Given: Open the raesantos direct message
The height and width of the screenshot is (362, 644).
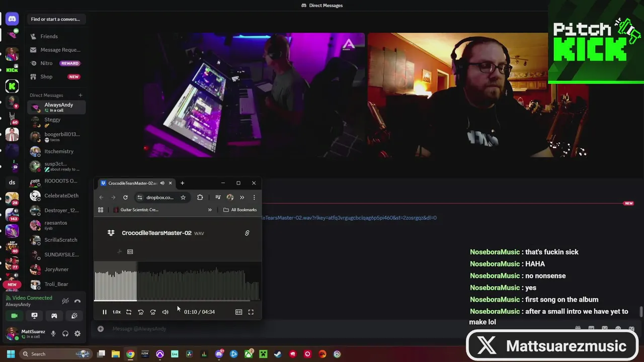Looking at the screenshot, I should point(56,225).
